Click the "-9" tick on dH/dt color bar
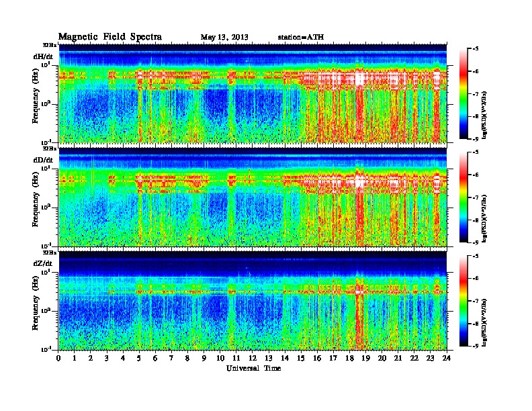The height and width of the screenshot is (411, 532). point(476,139)
